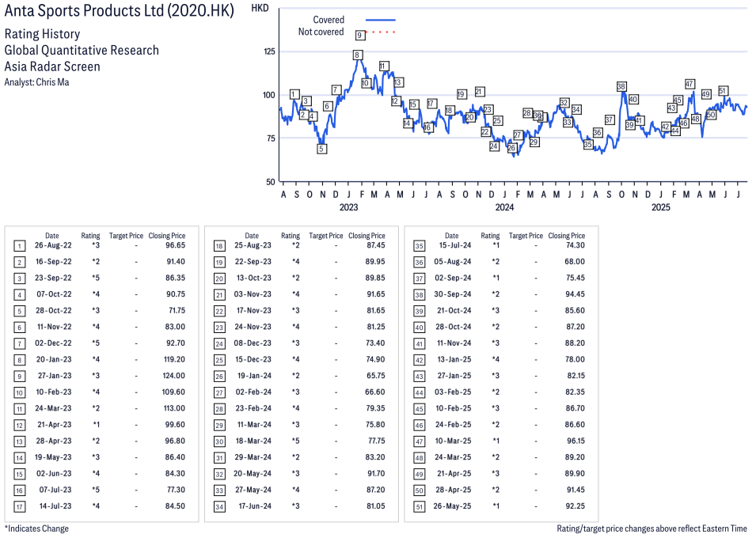Click chart marker 21 on the chart
This screenshot has width=756, height=534.
coord(479,92)
